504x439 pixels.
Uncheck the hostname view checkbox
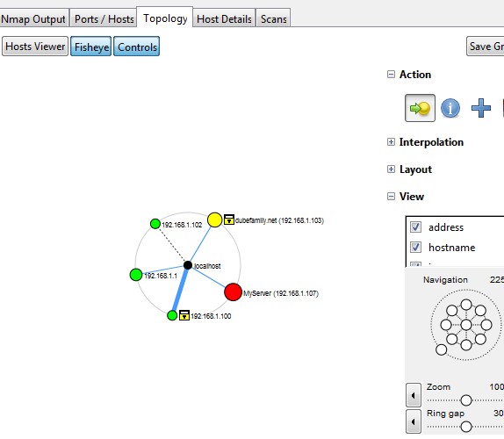415,247
